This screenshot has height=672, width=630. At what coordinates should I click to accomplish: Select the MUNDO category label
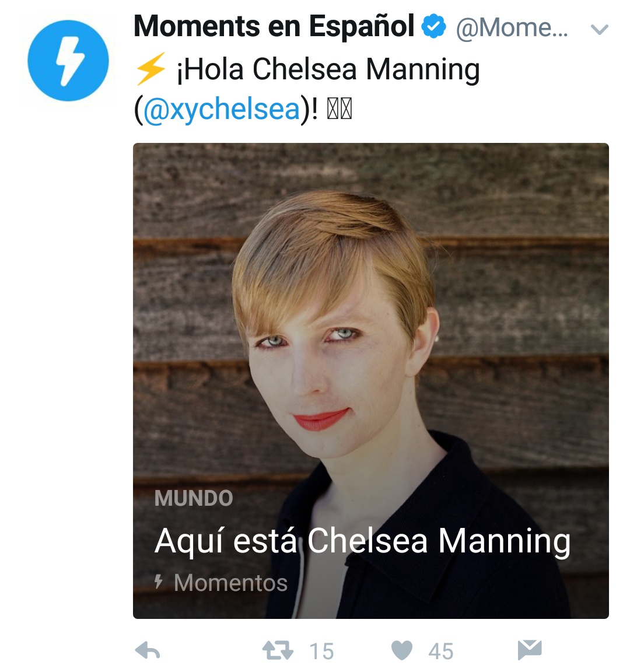[194, 498]
